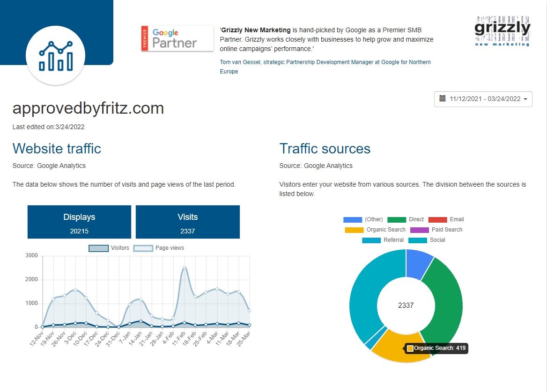The image size is (547, 392).
Task: Click the page views peak point at 11-Feb
Action: [x=185, y=268]
